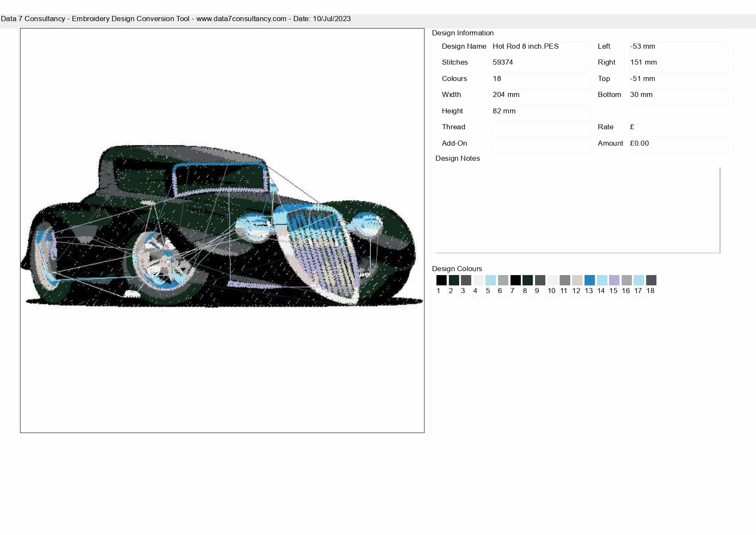Image resolution: width=756 pixels, height=535 pixels.
Task: Select colour swatch 6 (grey)
Action: [503, 280]
